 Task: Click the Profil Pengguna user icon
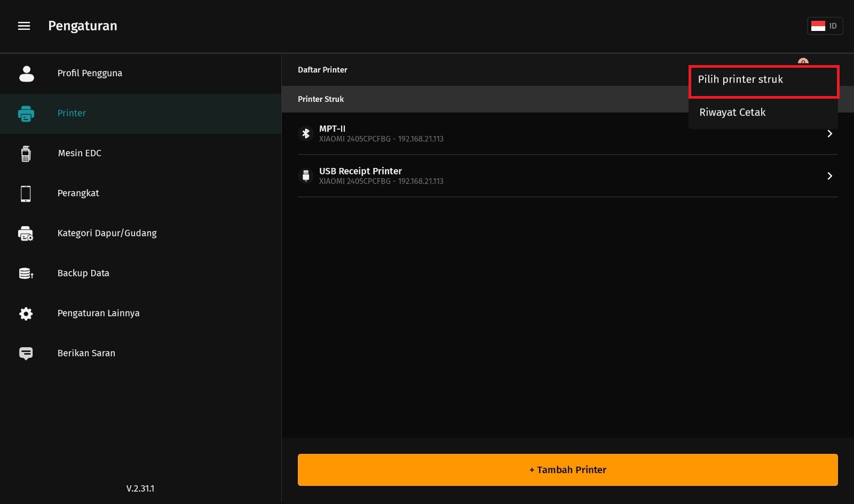[26, 74]
